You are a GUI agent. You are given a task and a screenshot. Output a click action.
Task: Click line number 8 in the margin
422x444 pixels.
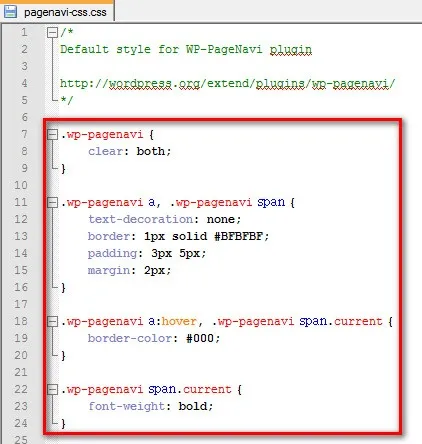click(x=24, y=151)
